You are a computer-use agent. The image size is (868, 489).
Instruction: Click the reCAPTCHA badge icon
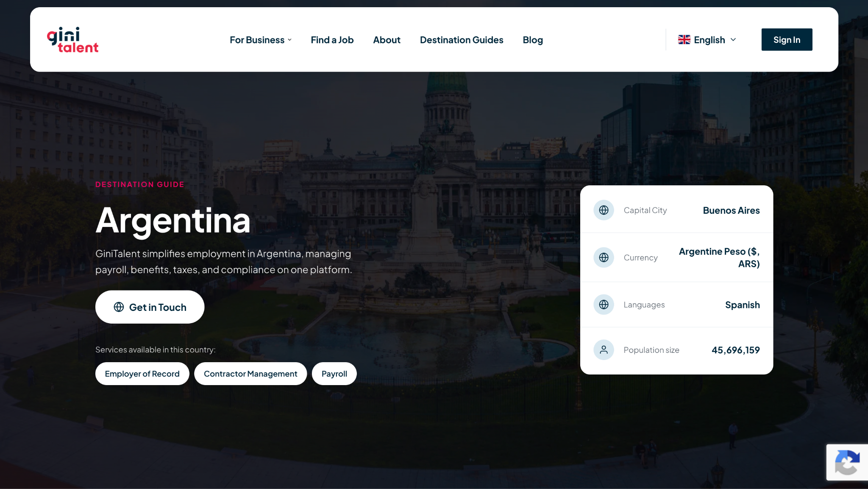click(x=847, y=462)
